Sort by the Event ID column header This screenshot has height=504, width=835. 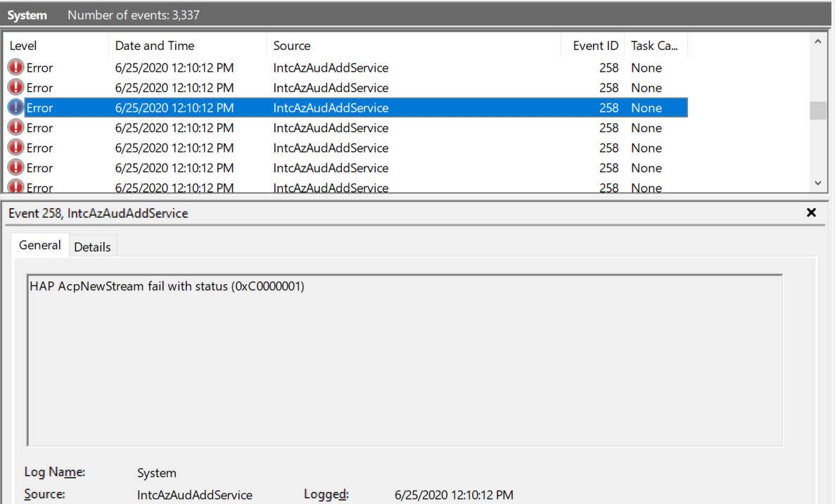(595, 46)
